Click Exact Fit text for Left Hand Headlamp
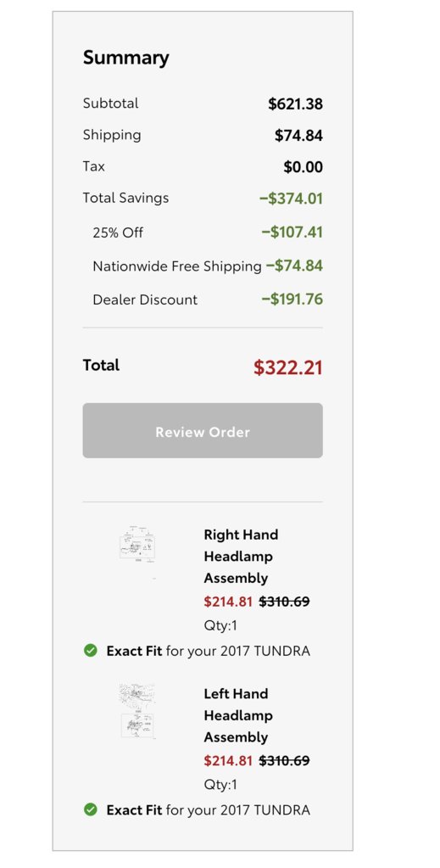440x868 pixels. click(135, 809)
